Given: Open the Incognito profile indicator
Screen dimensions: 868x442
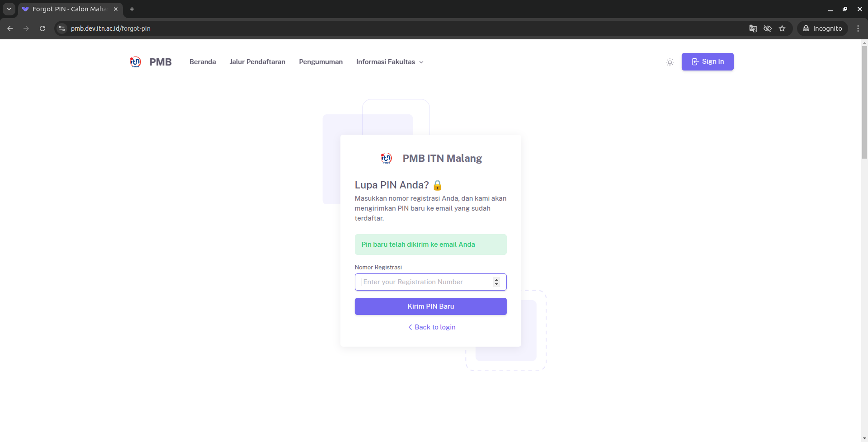Looking at the screenshot, I should [822, 28].
